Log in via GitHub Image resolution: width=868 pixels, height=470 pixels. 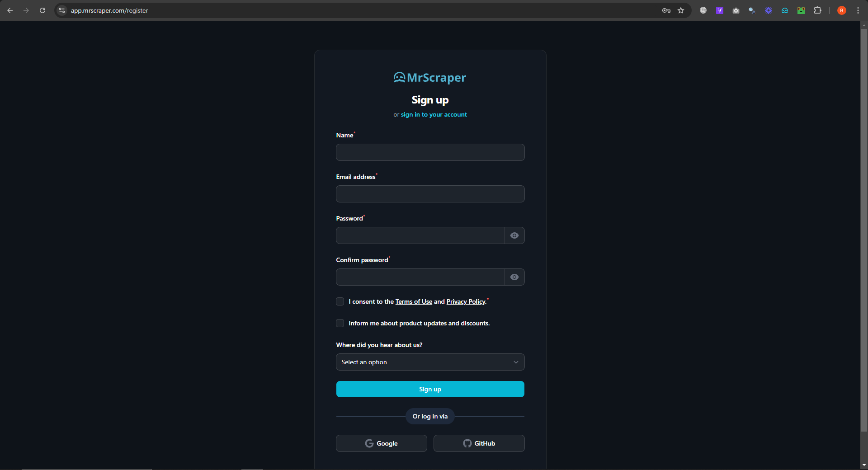pyautogui.click(x=479, y=443)
